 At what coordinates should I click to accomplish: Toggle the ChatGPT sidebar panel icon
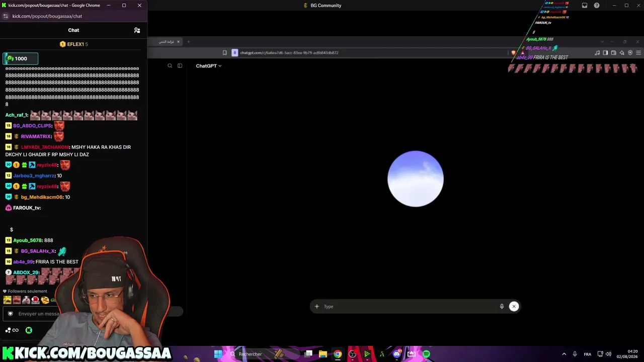click(x=180, y=66)
